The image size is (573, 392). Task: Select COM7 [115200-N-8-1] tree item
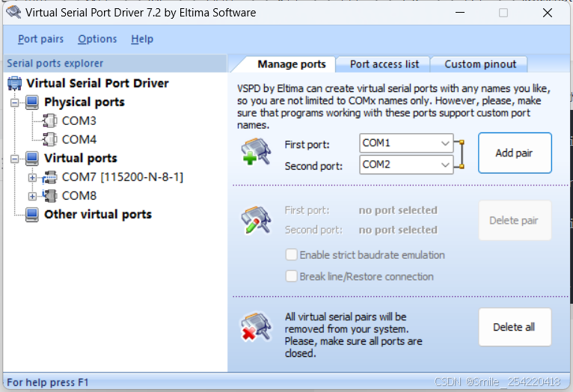click(x=123, y=177)
